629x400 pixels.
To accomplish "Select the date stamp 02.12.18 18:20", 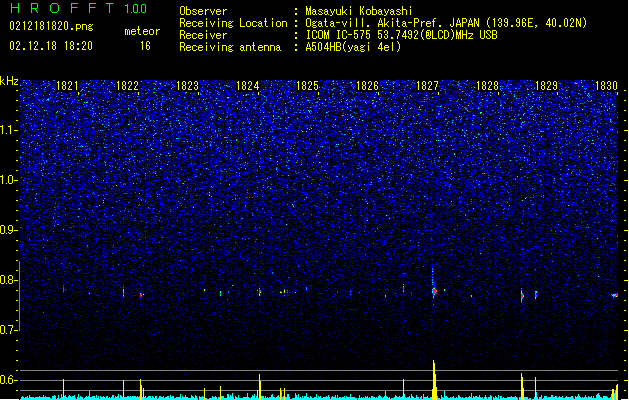I will (x=51, y=46).
